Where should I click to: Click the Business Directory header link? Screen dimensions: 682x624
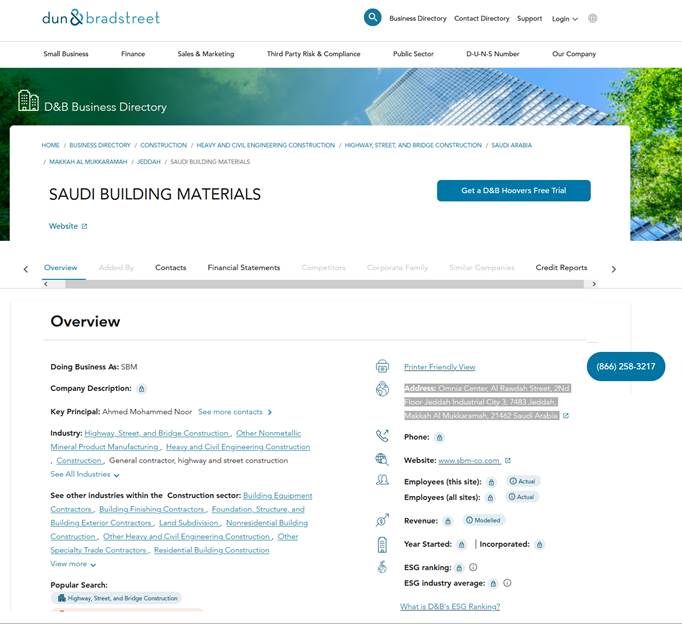point(418,19)
